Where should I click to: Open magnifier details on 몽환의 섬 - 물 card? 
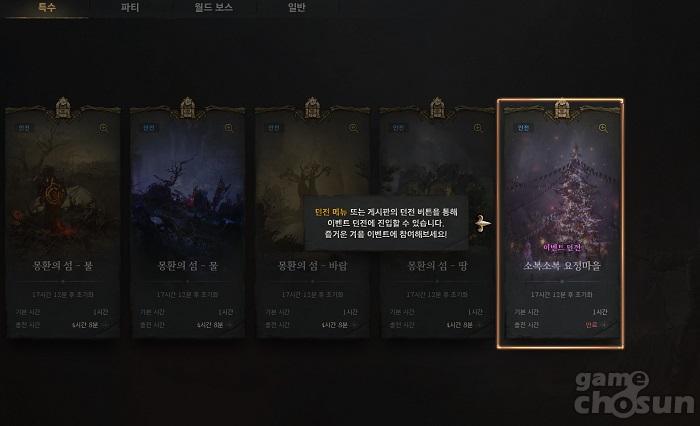(229, 128)
